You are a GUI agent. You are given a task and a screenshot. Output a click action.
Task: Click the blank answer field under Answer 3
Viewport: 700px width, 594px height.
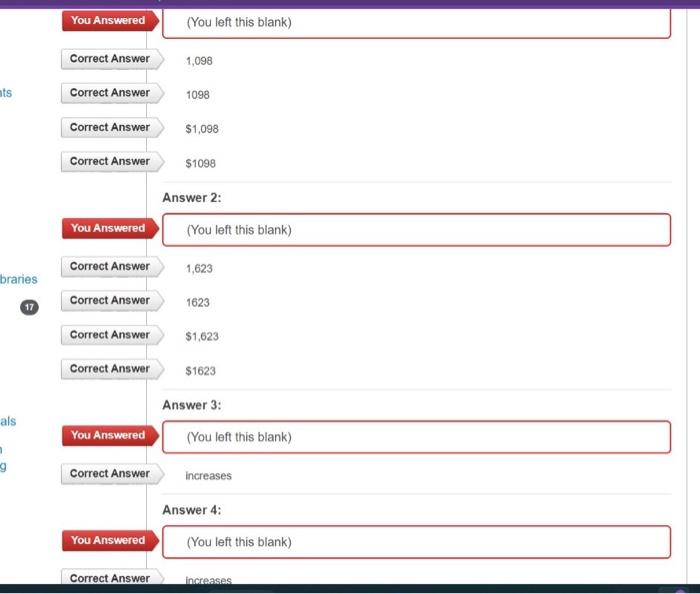[417, 437]
